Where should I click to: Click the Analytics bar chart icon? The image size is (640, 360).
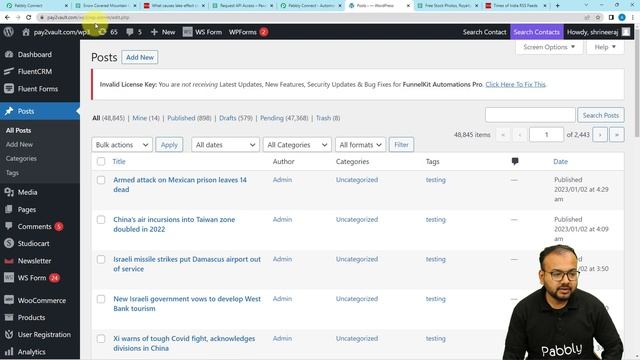pos(9,351)
